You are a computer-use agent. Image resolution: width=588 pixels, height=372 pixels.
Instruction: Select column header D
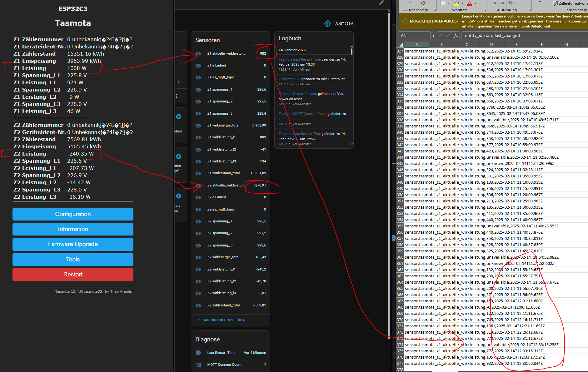[x=491, y=45]
